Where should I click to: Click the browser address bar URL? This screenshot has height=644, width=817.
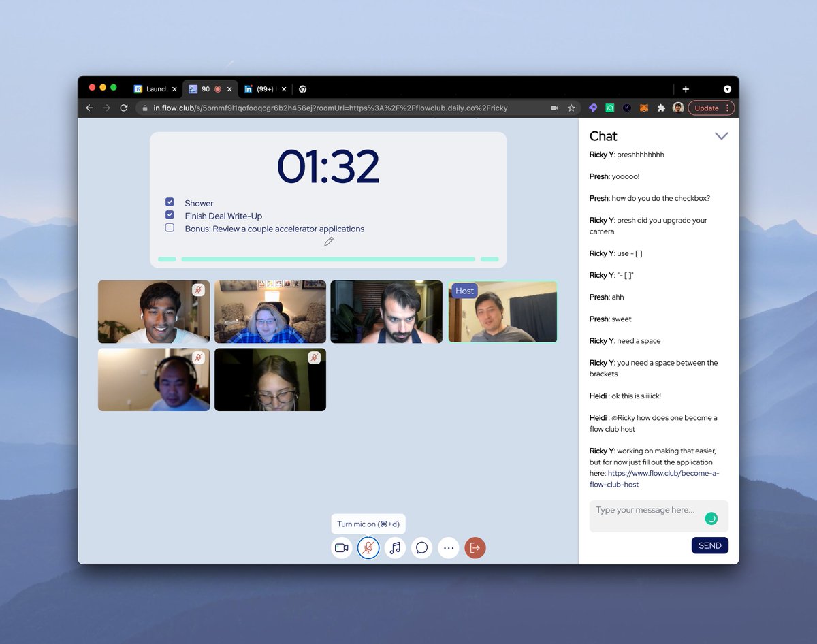330,108
